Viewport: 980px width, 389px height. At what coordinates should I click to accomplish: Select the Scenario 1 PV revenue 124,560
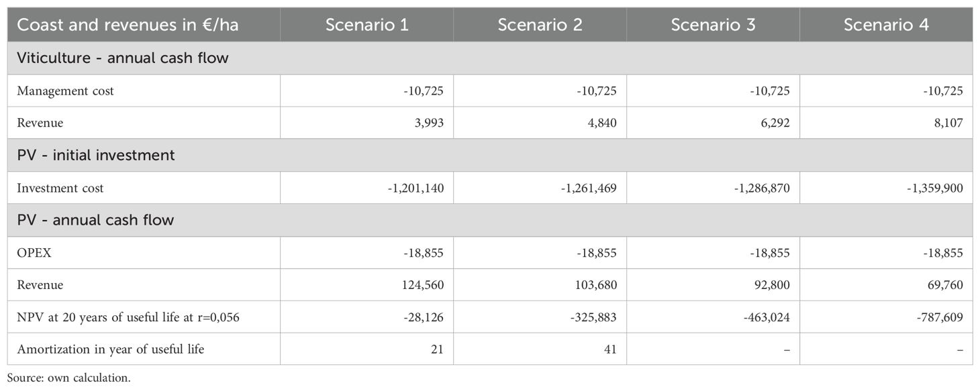[x=422, y=285]
